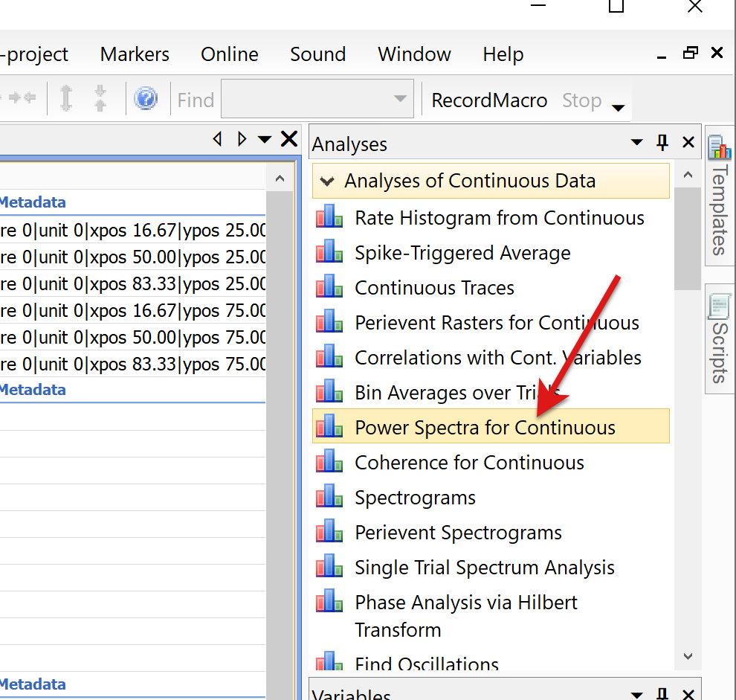The height and width of the screenshot is (700, 736).
Task: Open the Find dropdown arrow
Action: click(x=400, y=99)
